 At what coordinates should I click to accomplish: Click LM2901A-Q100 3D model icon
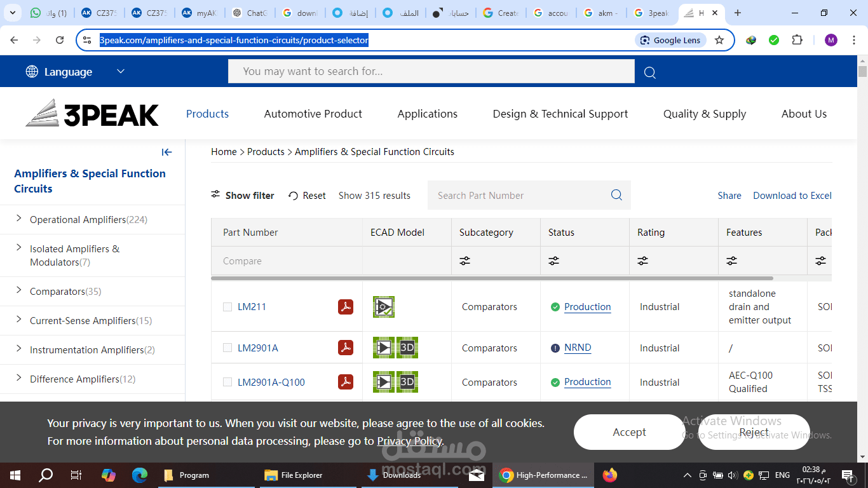click(x=407, y=382)
